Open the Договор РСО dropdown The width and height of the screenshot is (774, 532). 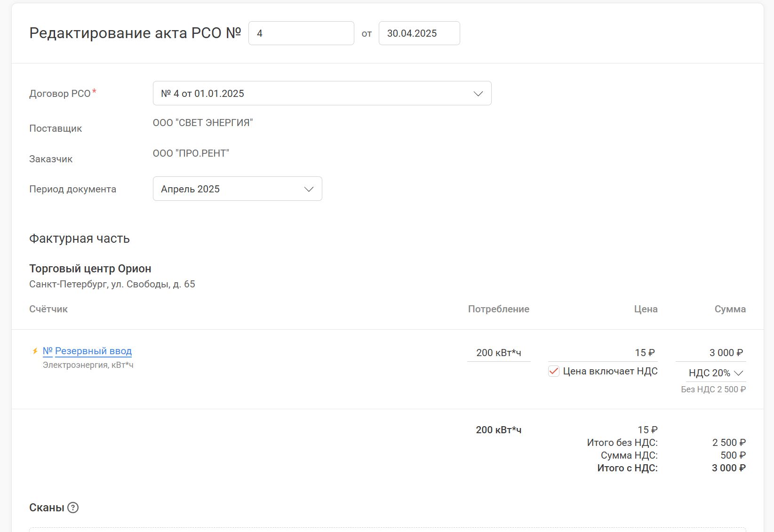click(x=322, y=93)
